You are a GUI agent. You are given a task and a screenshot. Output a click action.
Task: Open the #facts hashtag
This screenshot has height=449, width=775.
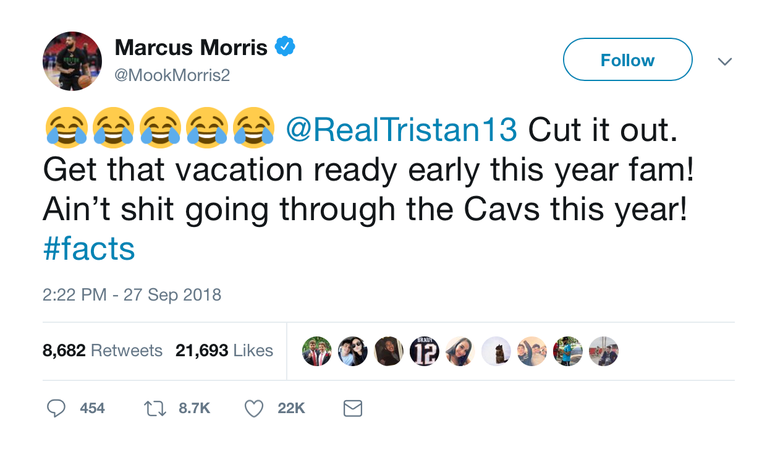[x=89, y=249]
